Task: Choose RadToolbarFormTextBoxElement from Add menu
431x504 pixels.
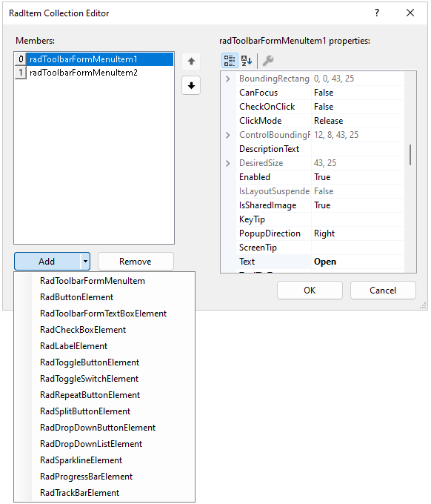Action: (104, 314)
